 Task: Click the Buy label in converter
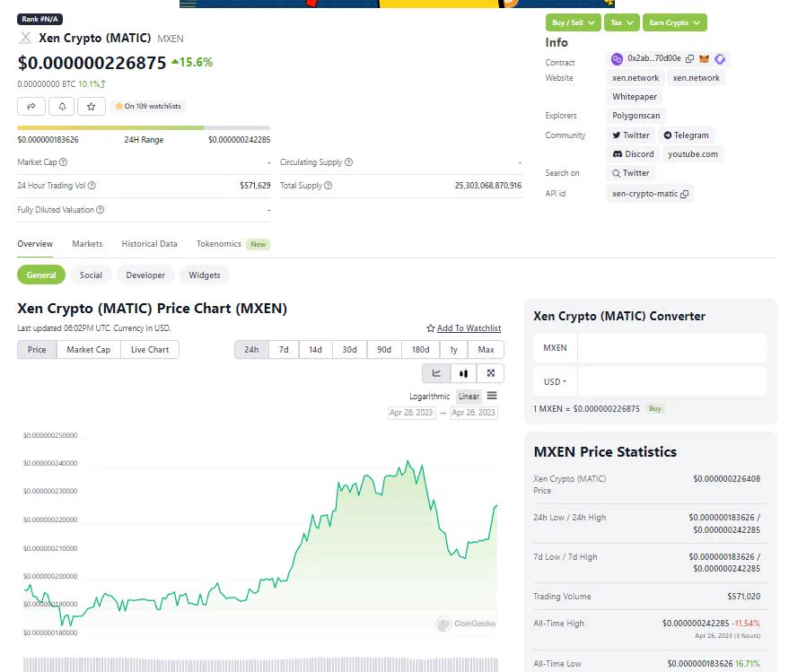point(654,408)
